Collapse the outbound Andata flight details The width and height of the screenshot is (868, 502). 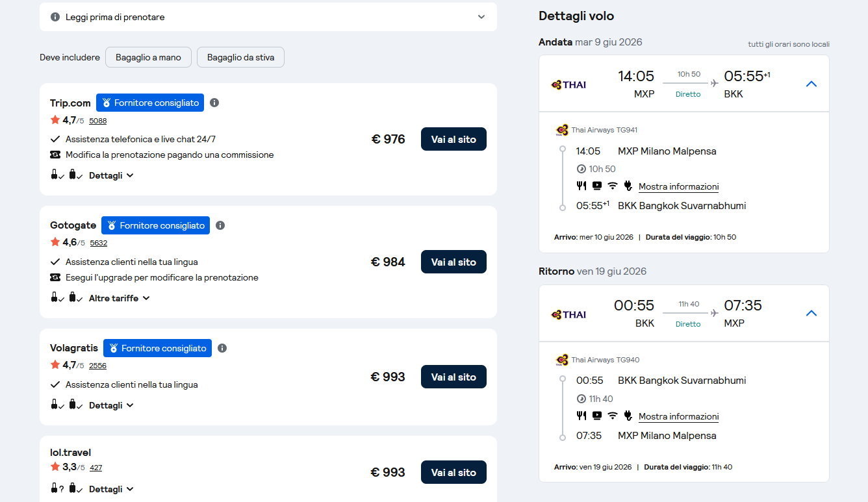811,84
